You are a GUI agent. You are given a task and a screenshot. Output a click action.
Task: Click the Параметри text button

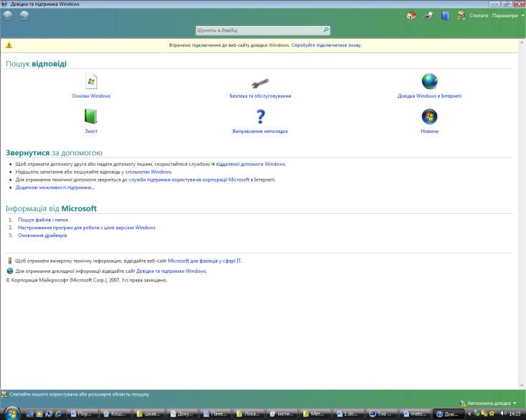(505, 15)
